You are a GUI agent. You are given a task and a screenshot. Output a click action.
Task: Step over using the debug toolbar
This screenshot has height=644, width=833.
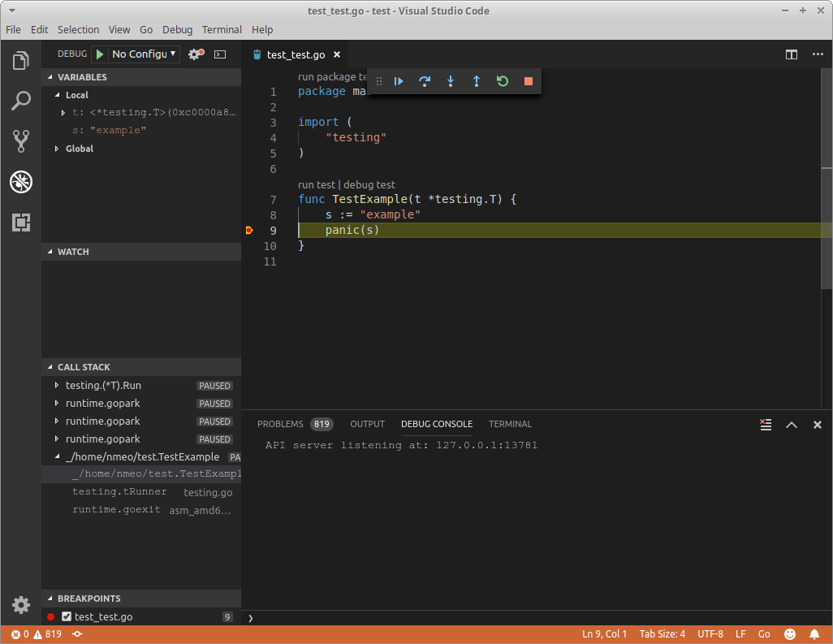[x=424, y=81]
